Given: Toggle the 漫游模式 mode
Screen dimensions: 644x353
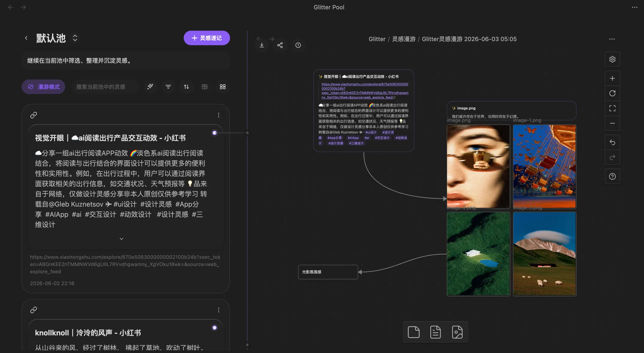Looking at the screenshot, I should [43, 87].
